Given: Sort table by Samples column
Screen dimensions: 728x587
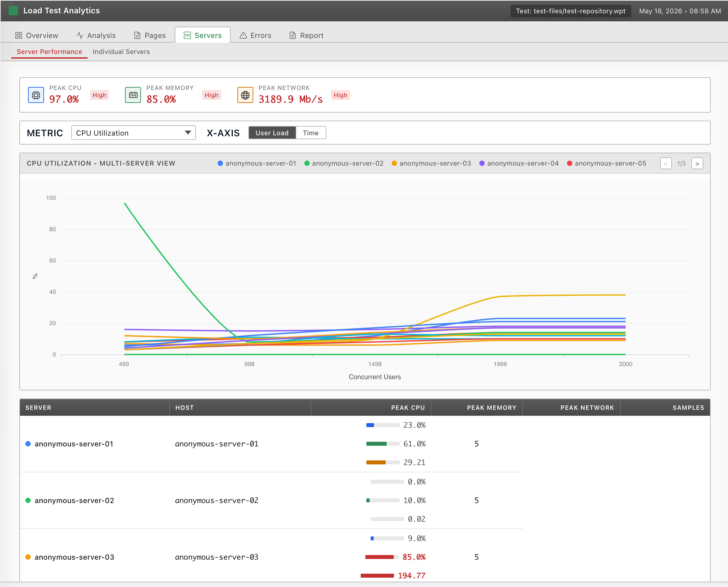Looking at the screenshot, I should click(665, 408).
